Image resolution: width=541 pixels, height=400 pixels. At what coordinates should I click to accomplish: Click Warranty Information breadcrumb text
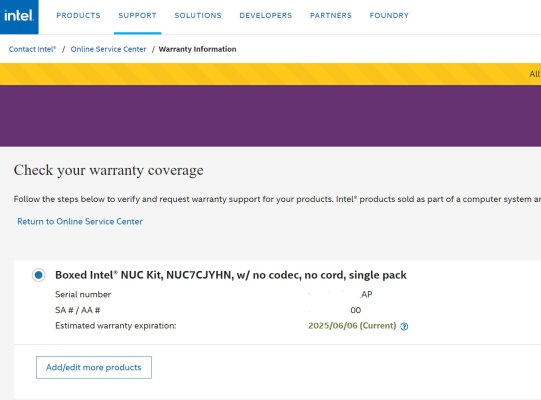[197, 49]
